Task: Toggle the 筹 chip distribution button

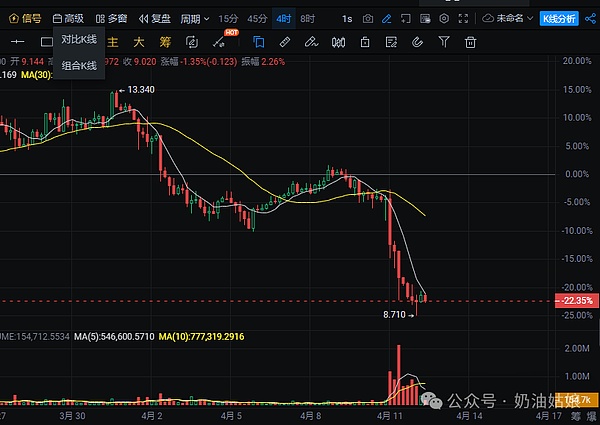Action: [x=164, y=41]
